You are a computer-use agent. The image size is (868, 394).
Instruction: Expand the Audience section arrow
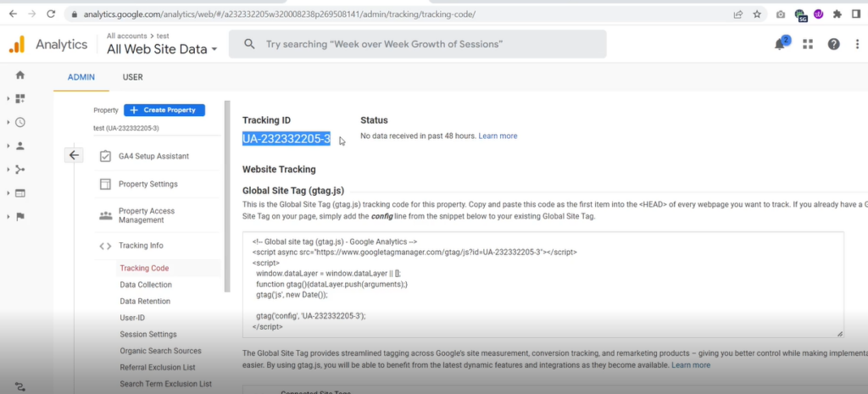coord(8,146)
